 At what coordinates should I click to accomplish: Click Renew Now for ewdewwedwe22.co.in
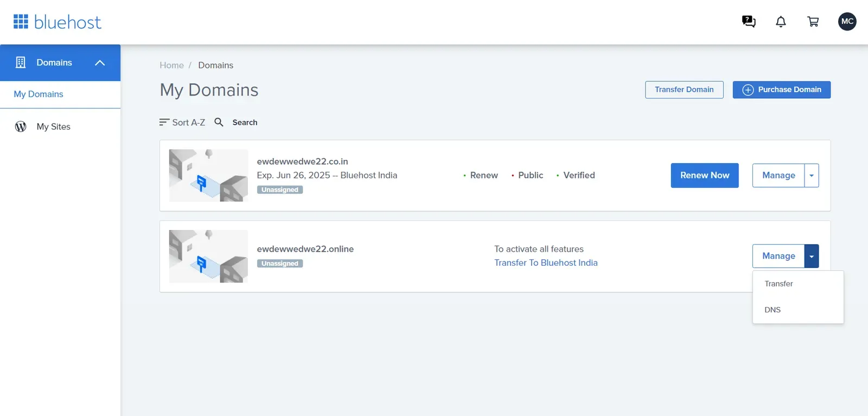point(705,176)
